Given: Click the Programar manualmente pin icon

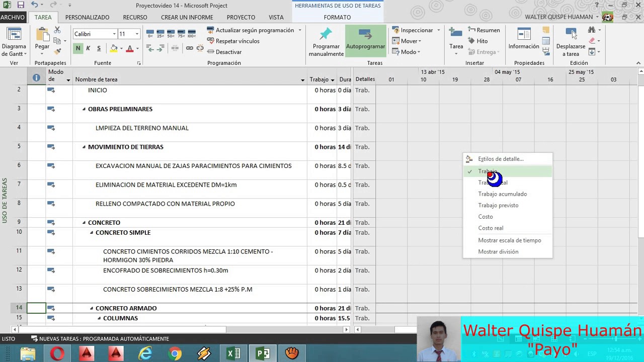Looking at the screenshot, I should 326,34.
